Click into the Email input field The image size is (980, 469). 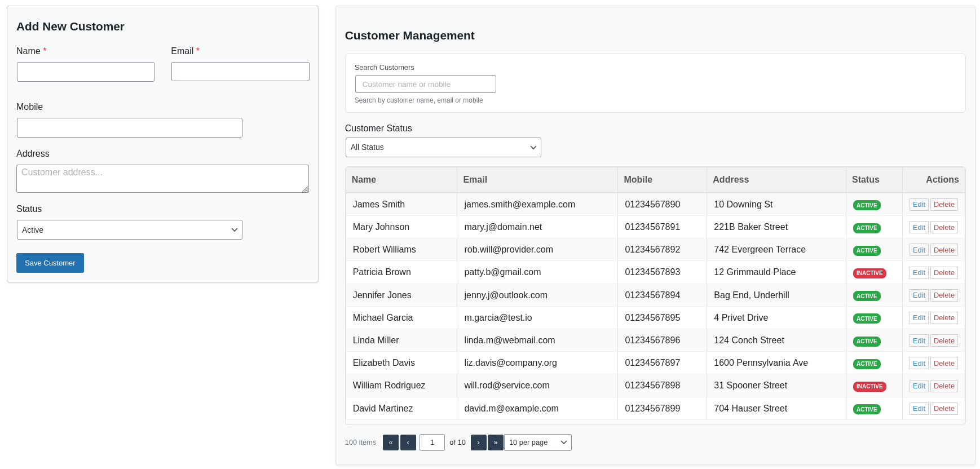[x=240, y=72]
